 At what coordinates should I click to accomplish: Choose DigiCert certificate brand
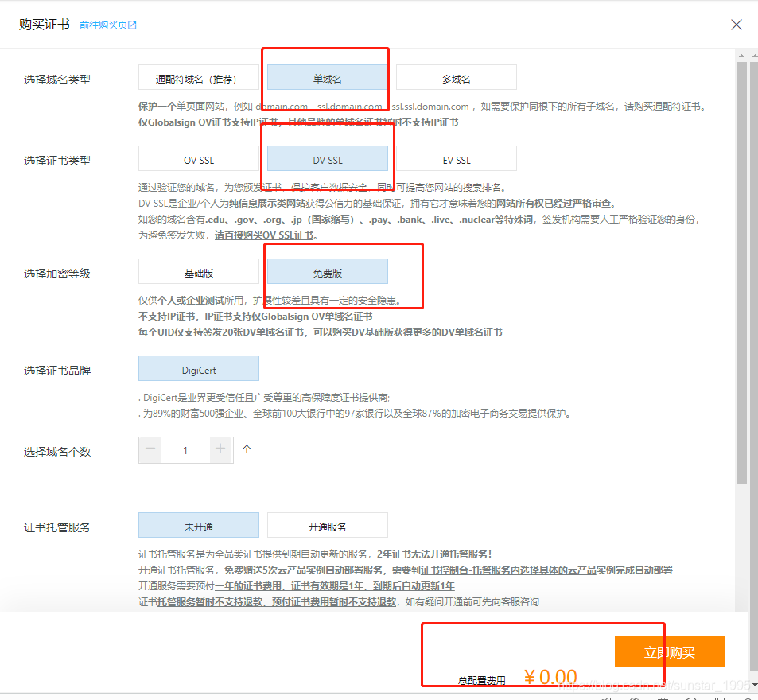pos(198,369)
